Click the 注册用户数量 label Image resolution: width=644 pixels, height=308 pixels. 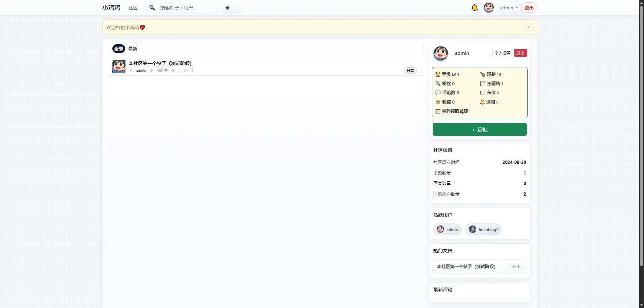point(446,194)
